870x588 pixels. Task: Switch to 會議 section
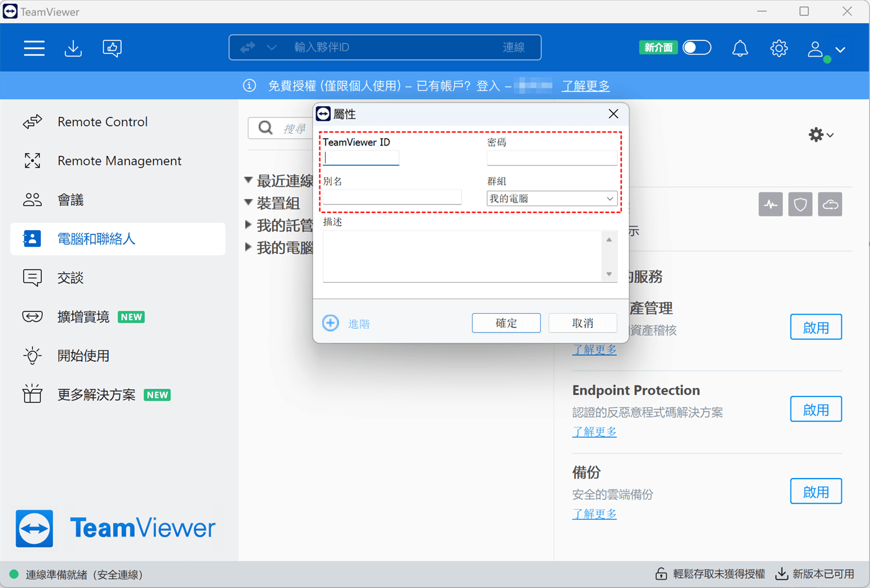[x=118, y=200]
